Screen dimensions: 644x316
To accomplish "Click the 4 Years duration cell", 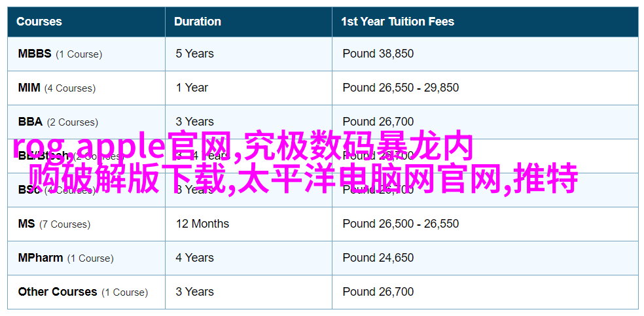I will point(249,258).
